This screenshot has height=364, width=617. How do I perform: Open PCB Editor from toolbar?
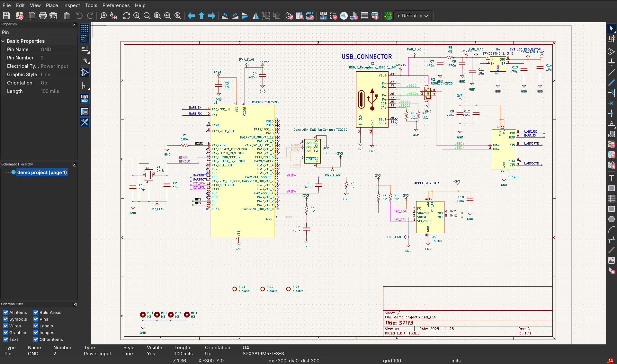pyautogui.click(x=388, y=16)
